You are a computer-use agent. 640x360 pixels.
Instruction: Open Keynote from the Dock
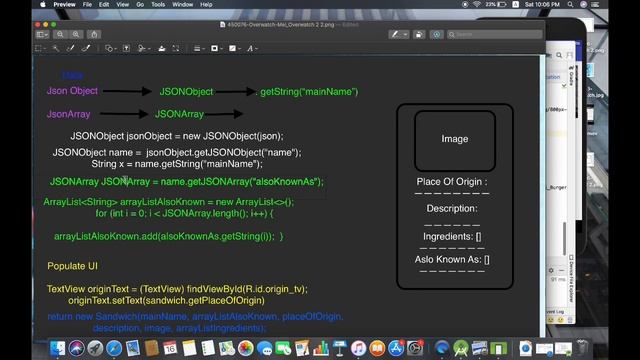[x=340, y=348]
